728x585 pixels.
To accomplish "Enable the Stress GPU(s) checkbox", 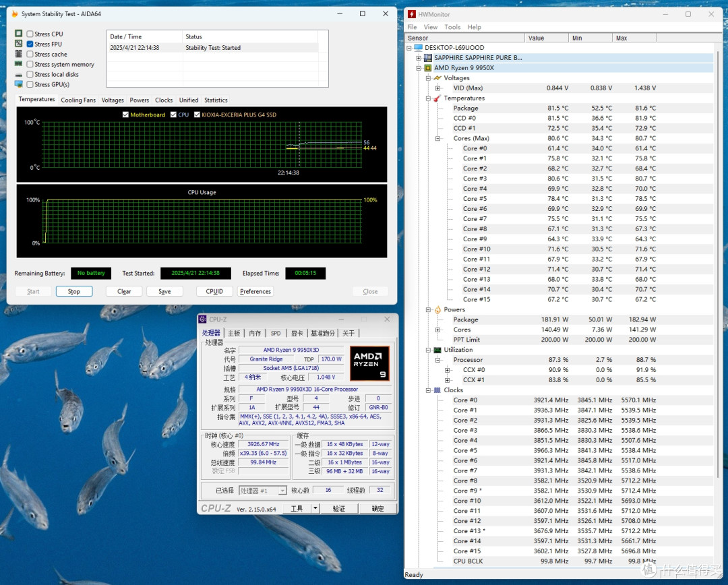I will (x=30, y=84).
